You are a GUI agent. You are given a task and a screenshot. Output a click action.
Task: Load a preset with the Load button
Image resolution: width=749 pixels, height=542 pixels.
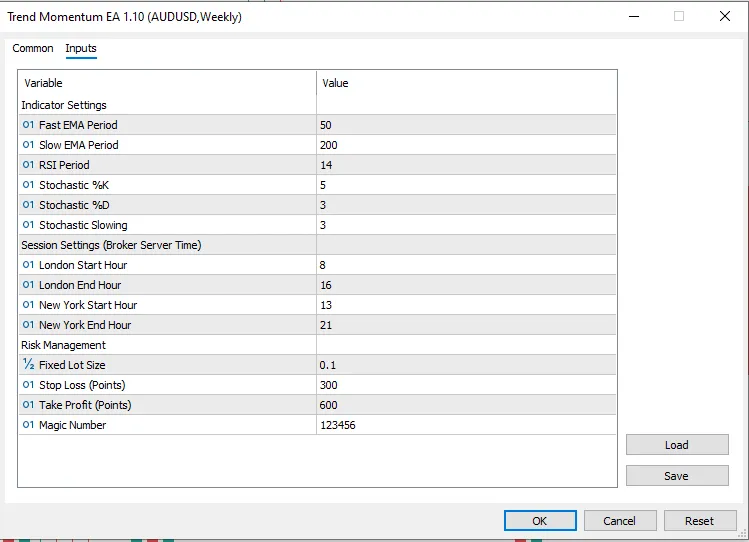(677, 445)
